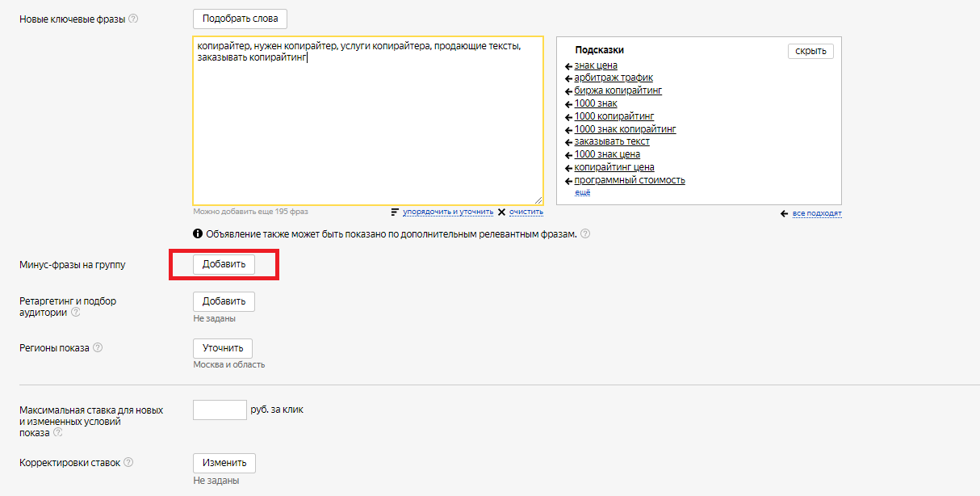Image resolution: width=980 pixels, height=496 pixels.
Task: Click Изменить for bid adjustments
Action: coord(224,463)
